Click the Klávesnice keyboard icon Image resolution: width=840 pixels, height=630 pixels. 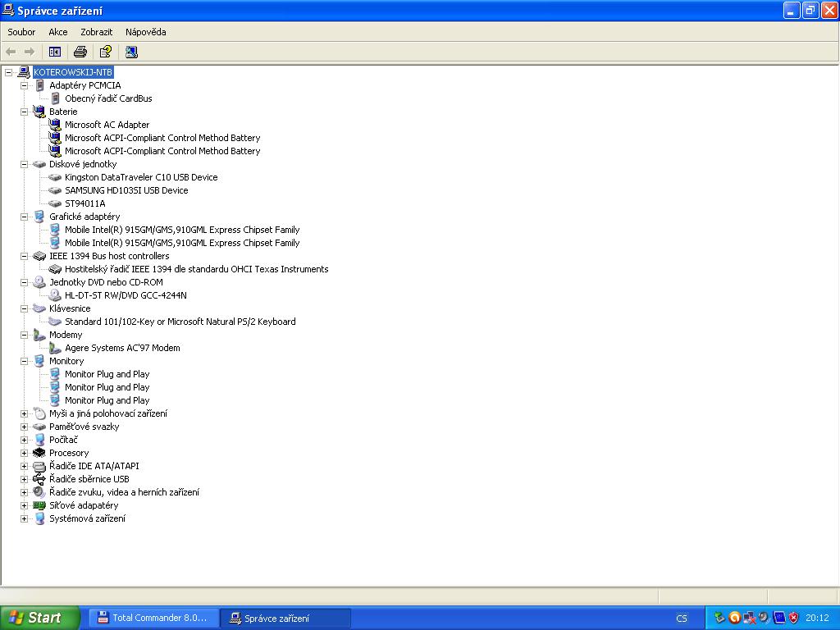pyautogui.click(x=39, y=308)
